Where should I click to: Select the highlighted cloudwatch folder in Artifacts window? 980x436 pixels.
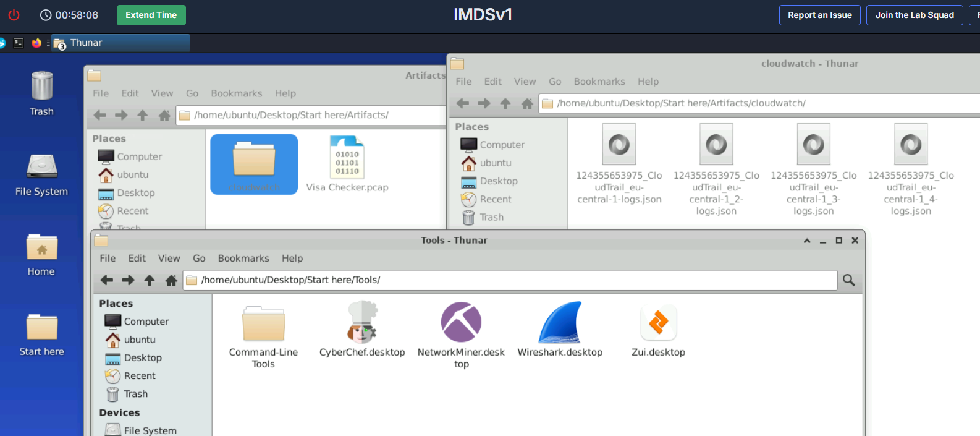click(x=254, y=164)
